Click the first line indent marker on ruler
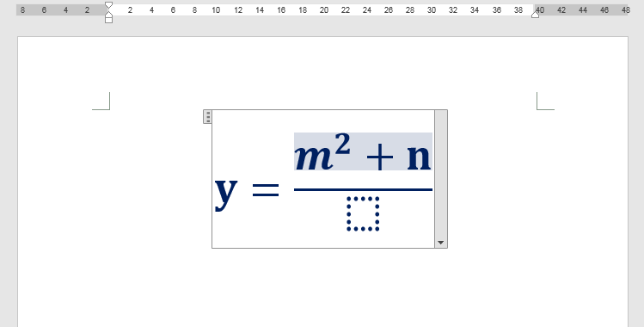 [x=108, y=5]
